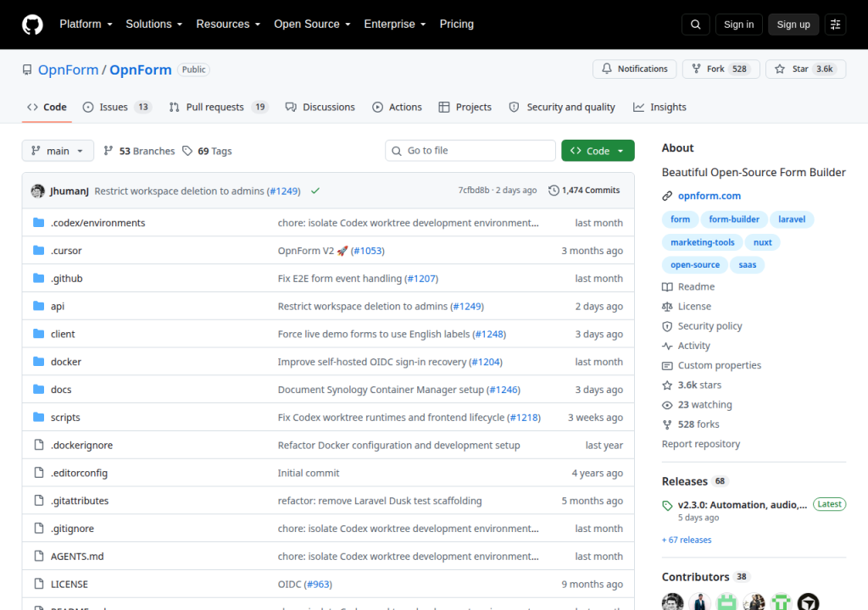Open the .cursor folder

pos(66,251)
